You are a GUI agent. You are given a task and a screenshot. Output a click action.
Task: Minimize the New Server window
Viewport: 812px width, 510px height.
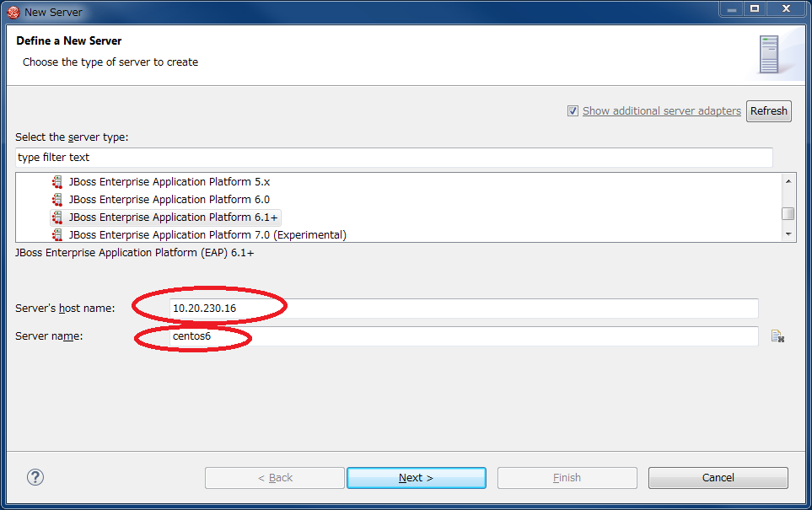click(x=732, y=9)
